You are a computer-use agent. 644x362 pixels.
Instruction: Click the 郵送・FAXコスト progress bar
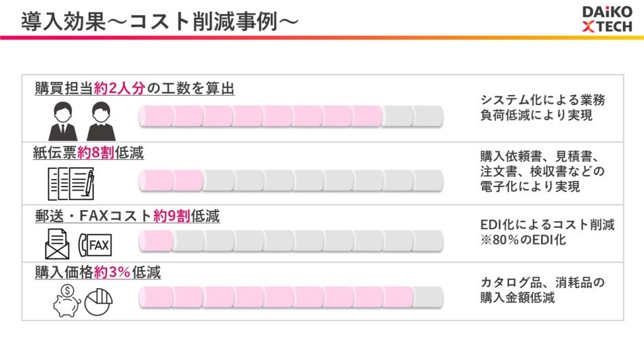pyautogui.click(x=291, y=240)
